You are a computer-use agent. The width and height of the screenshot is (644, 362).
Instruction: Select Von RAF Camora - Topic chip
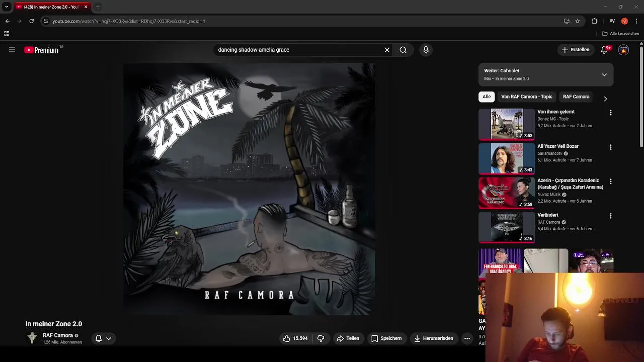527,97
